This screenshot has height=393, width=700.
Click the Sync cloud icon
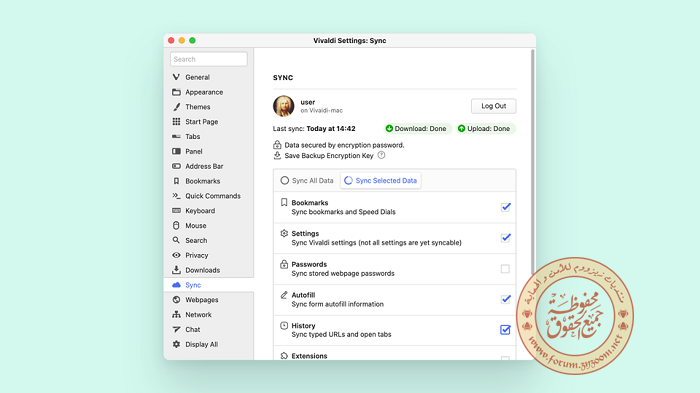pos(176,285)
